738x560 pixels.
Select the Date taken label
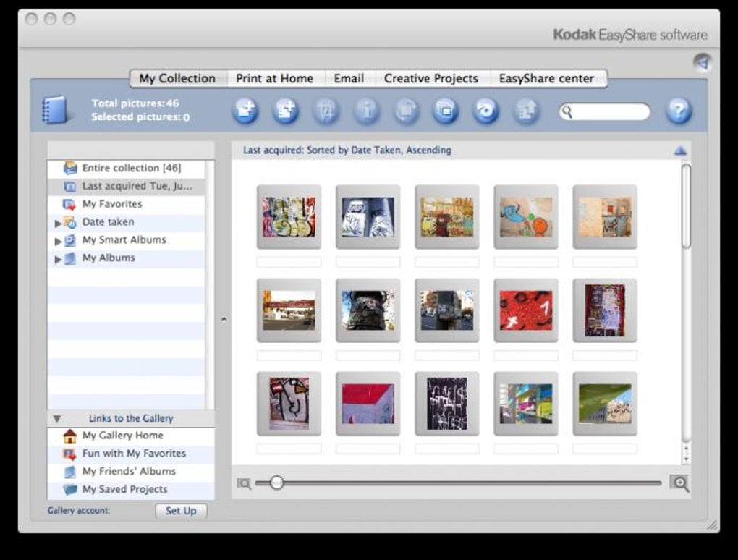tap(109, 222)
